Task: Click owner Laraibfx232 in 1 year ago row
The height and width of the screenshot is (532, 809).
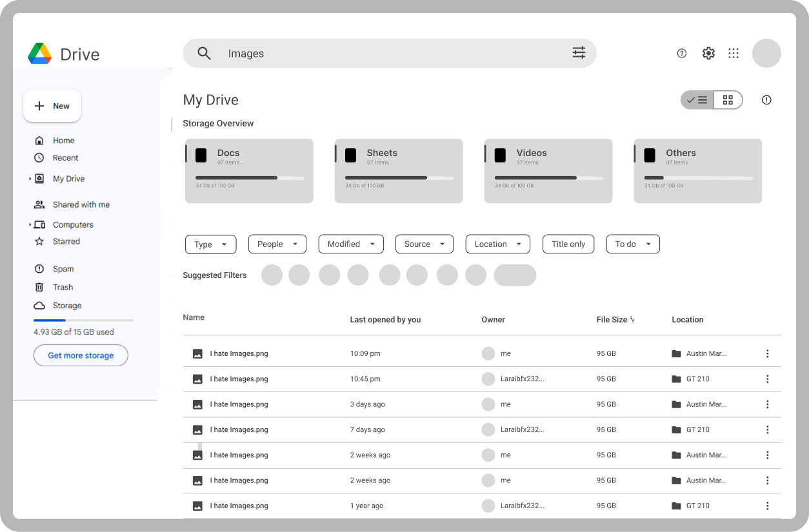Action: tap(523, 506)
